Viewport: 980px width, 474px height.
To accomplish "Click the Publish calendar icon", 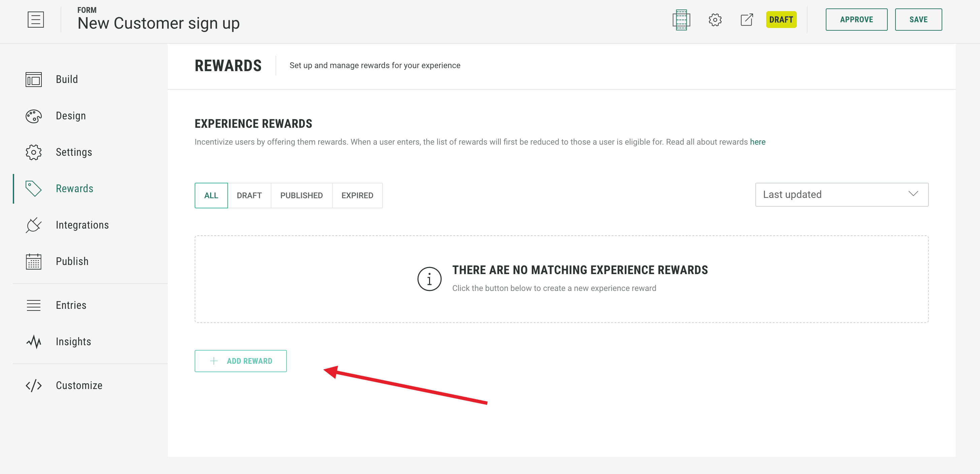I will coord(33,262).
